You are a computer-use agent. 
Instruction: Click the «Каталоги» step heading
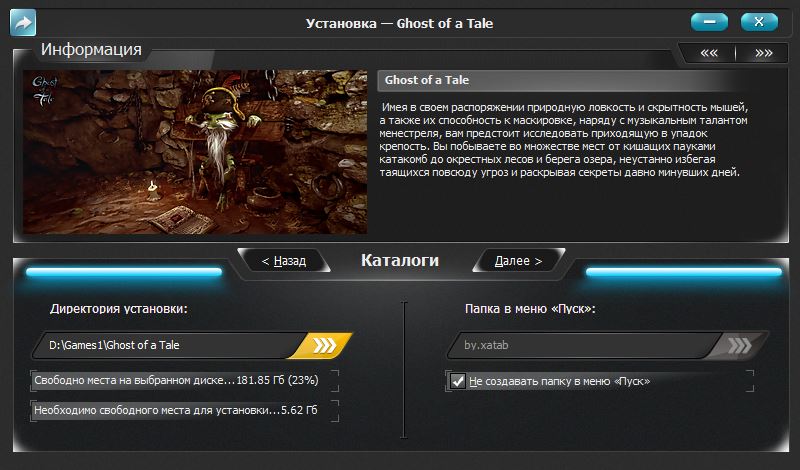(x=399, y=260)
